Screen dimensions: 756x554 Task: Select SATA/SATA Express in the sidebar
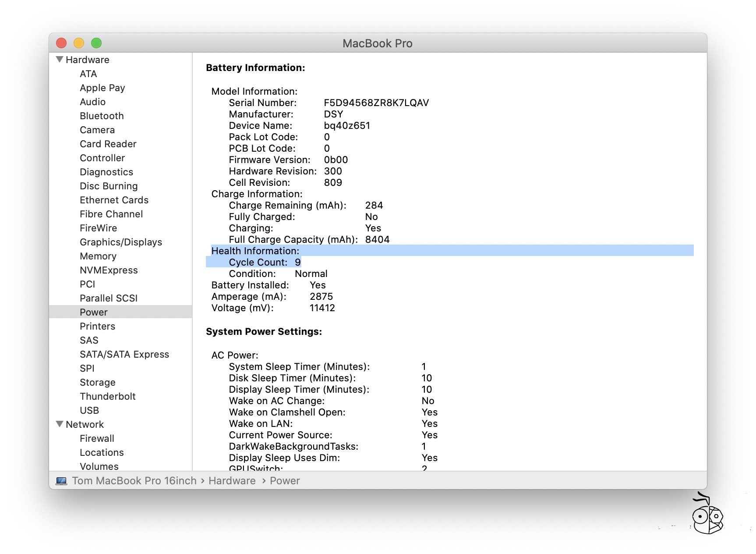[124, 354]
